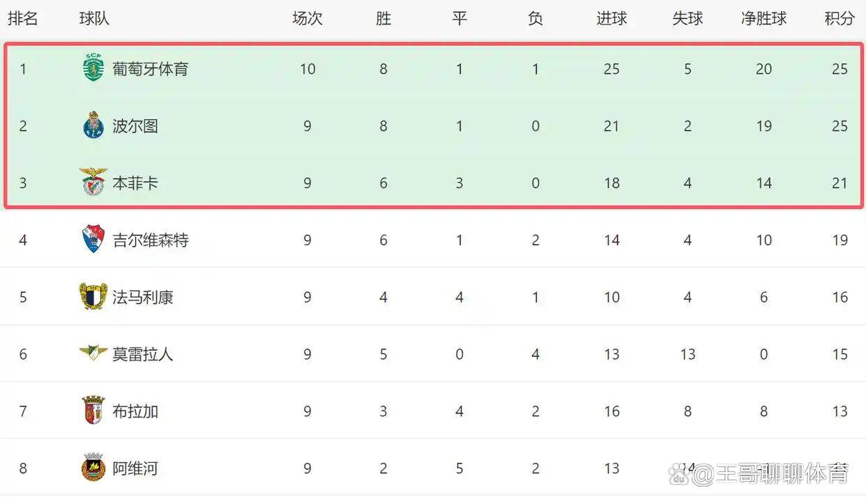Click the 场次 column header
The width and height of the screenshot is (866, 504).
click(307, 19)
